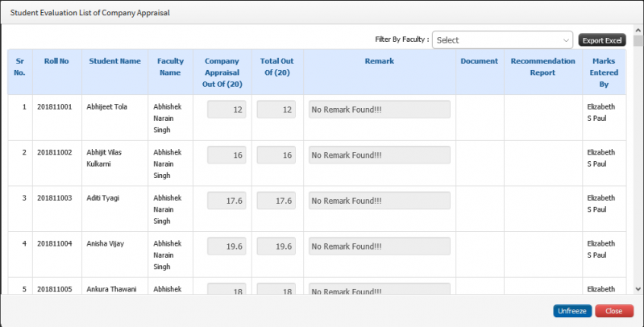The width and height of the screenshot is (644, 327).
Task: Click Anisha Vijay's Total field showing 19.6
Action: point(276,246)
